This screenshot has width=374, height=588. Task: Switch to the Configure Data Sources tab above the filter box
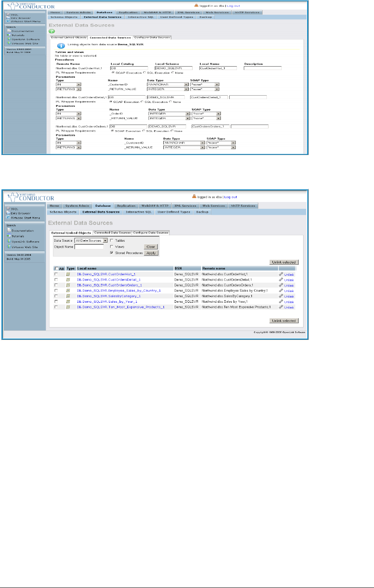pos(151,233)
